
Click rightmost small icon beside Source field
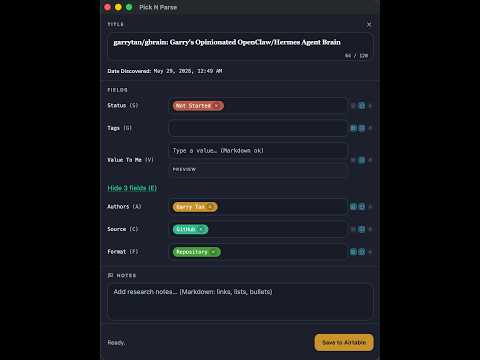370,229
